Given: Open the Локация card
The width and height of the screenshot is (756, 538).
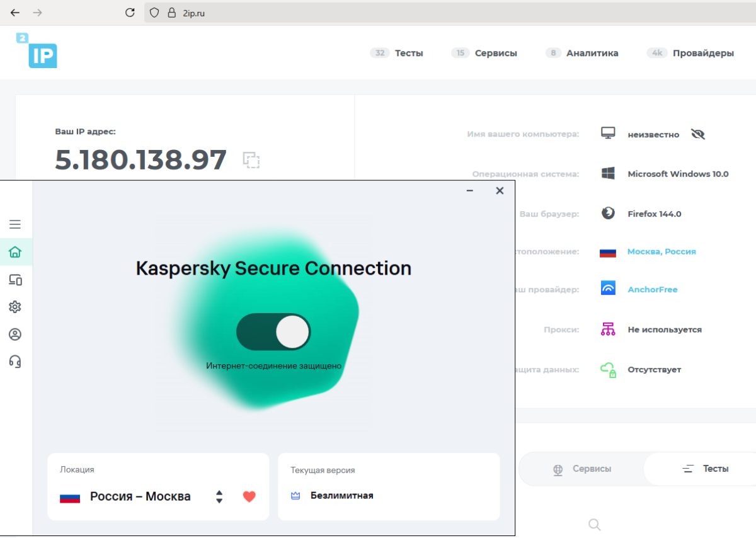Looking at the screenshot, I should tap(158, 486).
